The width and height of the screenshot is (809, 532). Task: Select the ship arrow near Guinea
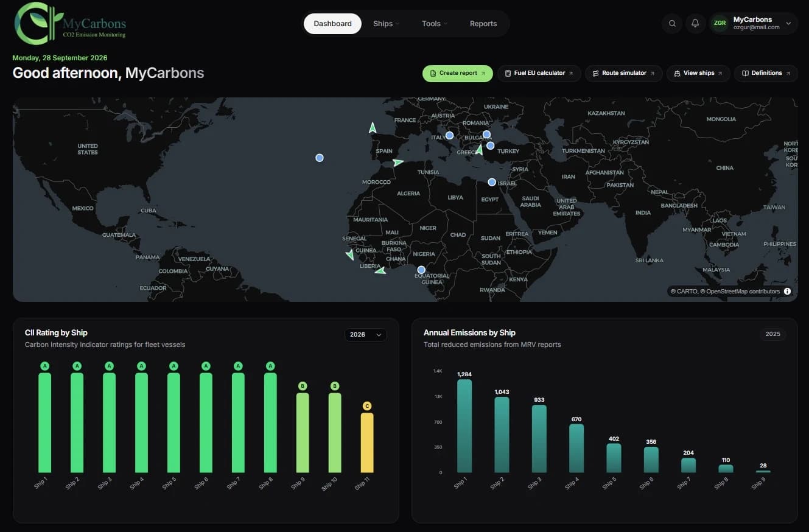tap(350, 254)
